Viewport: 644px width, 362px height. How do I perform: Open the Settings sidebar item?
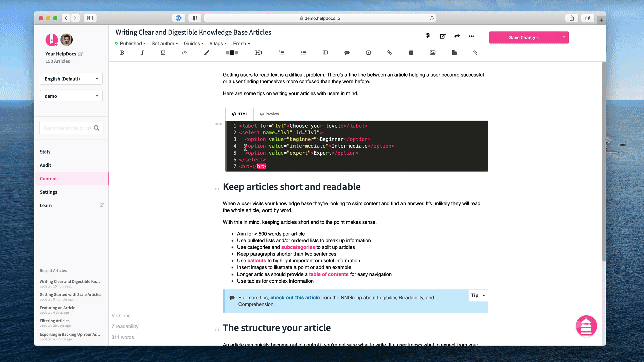(49, 192)
